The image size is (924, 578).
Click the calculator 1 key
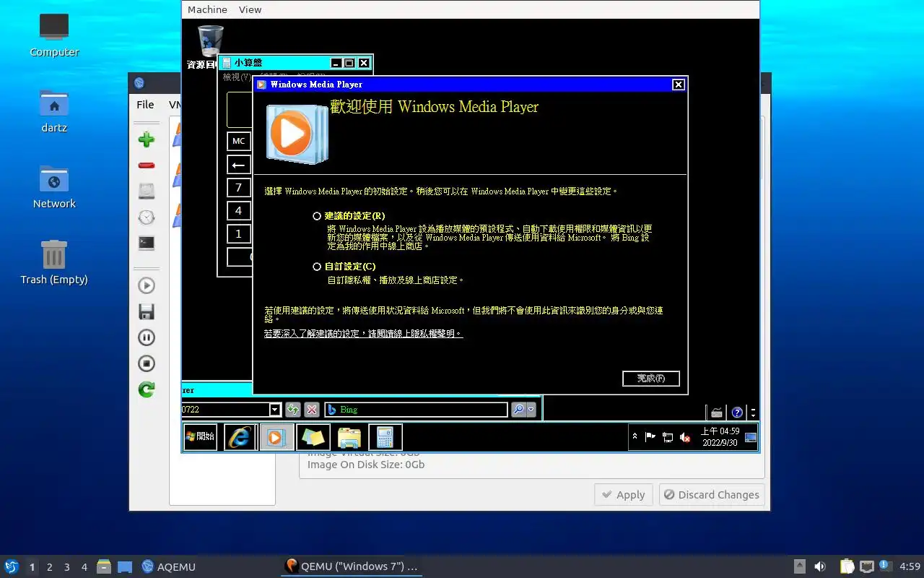[239, 234]
